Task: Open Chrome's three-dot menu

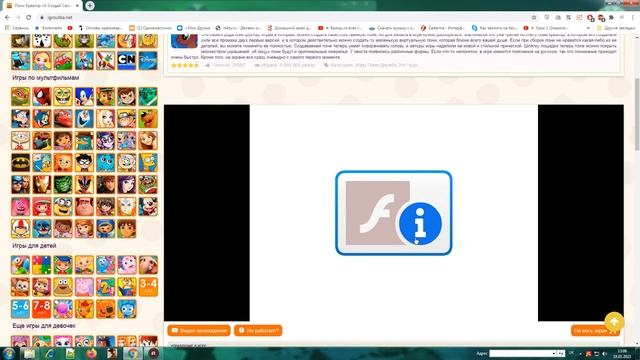Action: pos(633,18)
